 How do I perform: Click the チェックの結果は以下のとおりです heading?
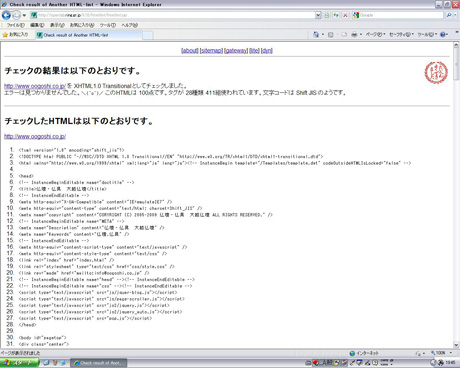point(72,71)
